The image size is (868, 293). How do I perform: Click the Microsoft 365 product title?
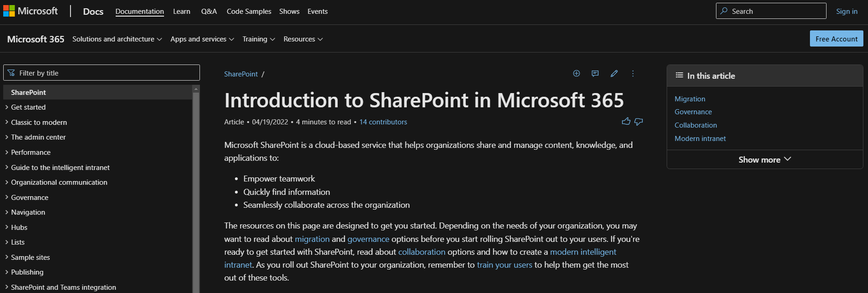coord(36,39)
